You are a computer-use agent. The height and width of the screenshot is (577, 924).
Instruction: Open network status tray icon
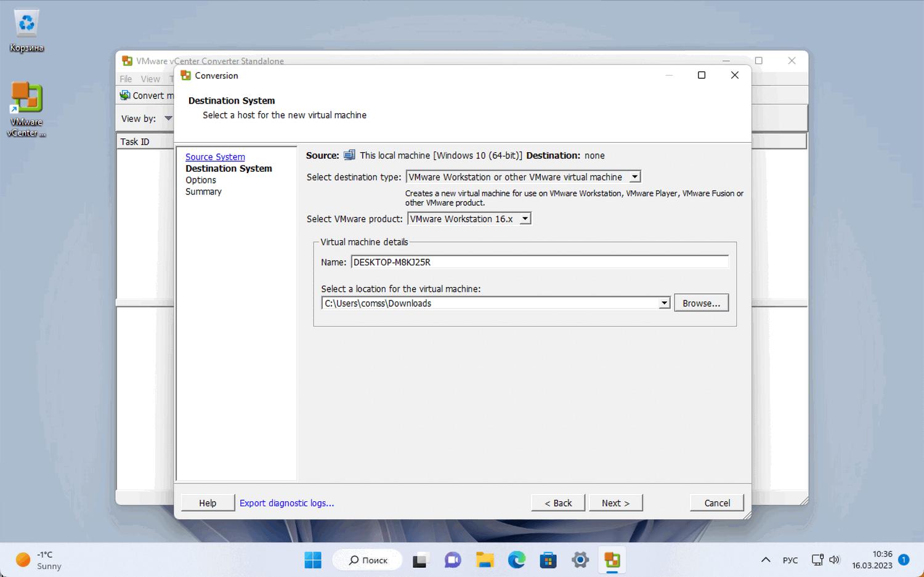[817, 560]
